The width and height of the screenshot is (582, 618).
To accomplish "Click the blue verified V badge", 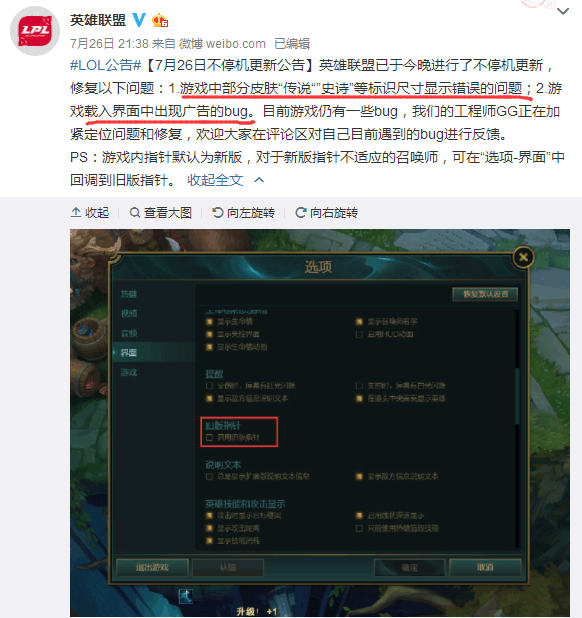I will pyautogui.click(x=139, y=19).
